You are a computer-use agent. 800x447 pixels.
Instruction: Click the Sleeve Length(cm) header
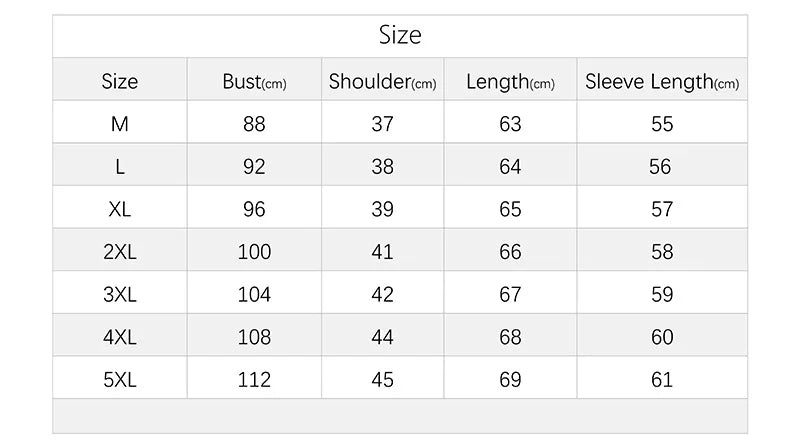[x=662, y=82]
